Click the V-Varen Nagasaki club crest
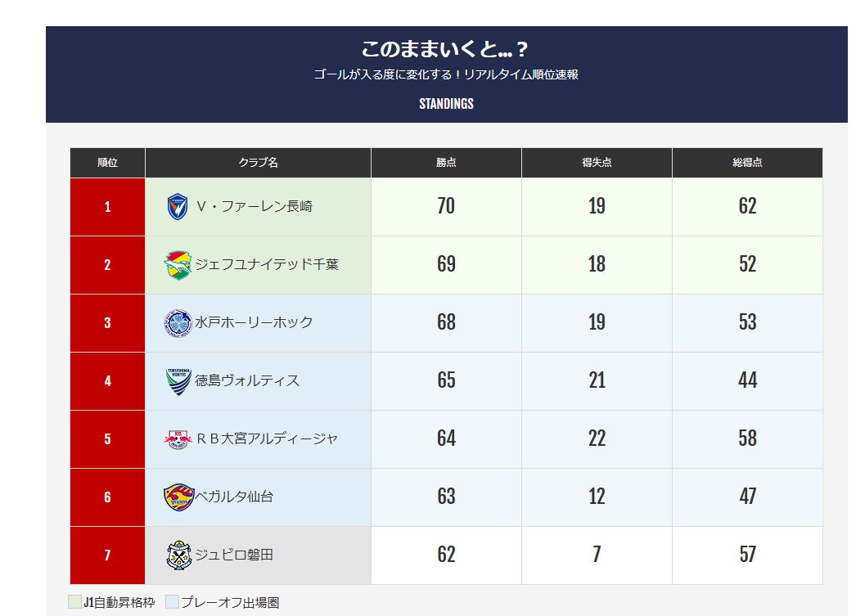Image resolution: width=865 pixels, height=616 pixels. [178, 207]
